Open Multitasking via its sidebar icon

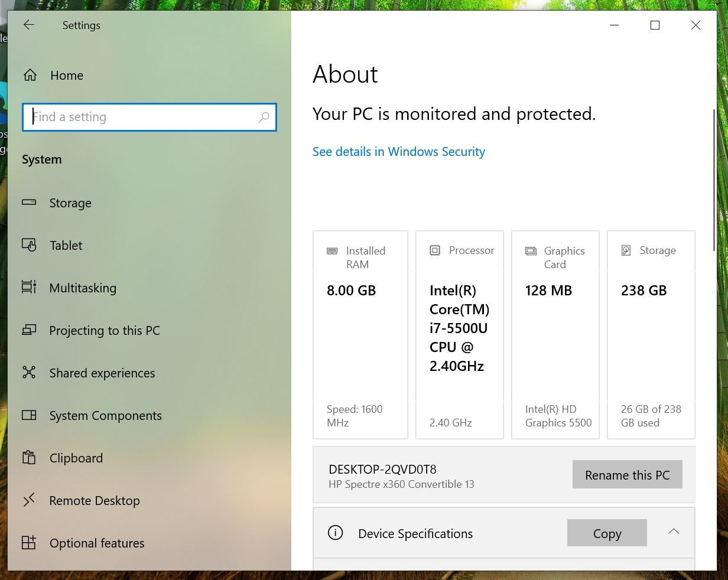pos(29,288)
